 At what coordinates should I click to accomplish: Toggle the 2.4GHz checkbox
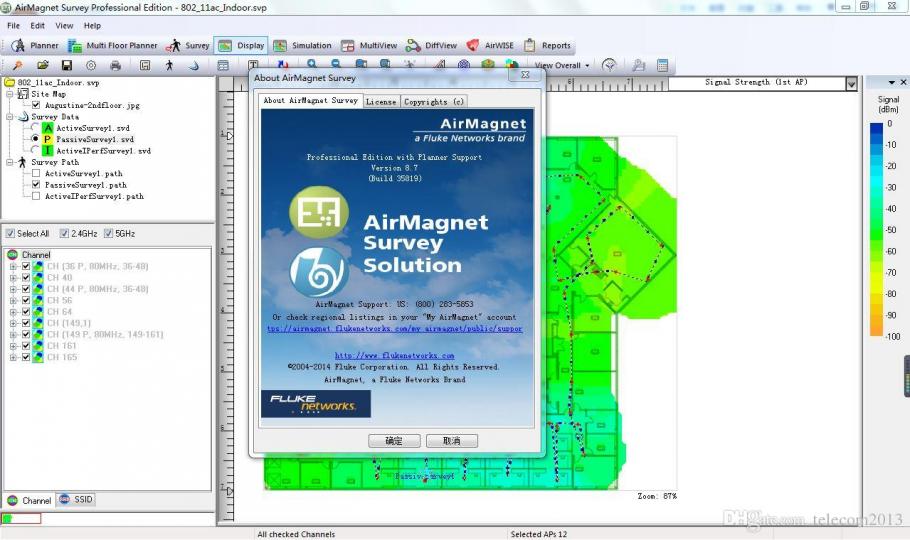coord(64,233)
